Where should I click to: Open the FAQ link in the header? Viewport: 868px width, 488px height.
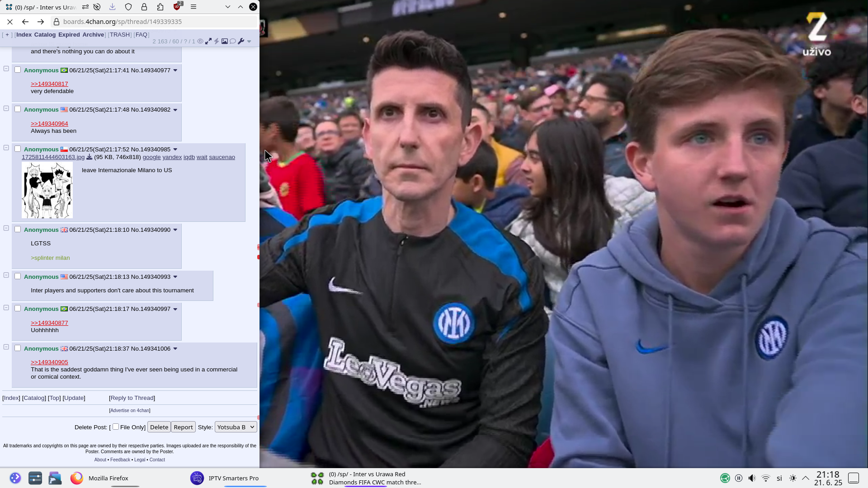(x=142, y=35)
